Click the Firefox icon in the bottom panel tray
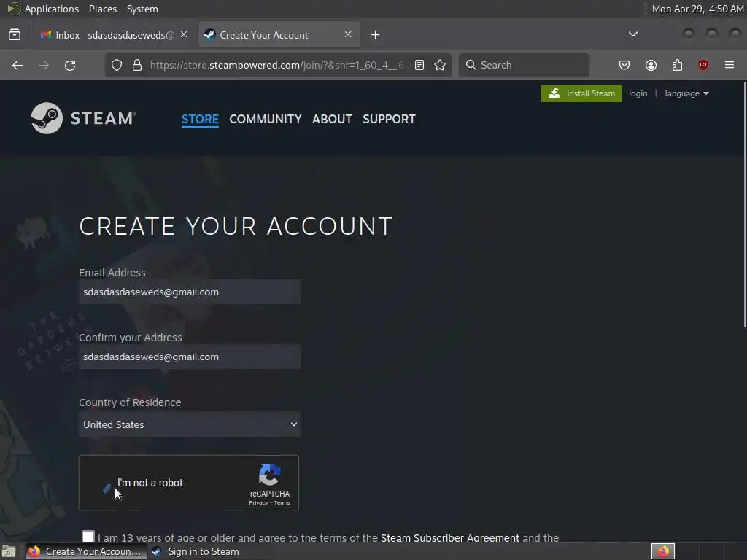Image resolution: width=747 pixels, height=560 pixels. click(x=663, y=551)
